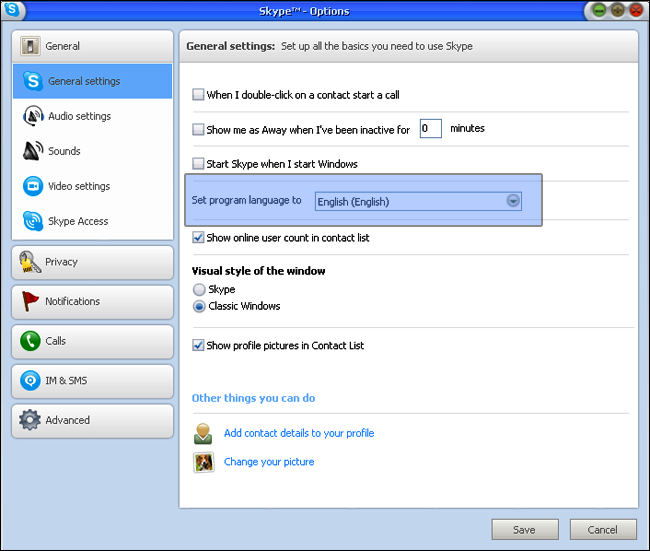The width and height of the screenshot is (650, 551).
Task: Click the 'Visual style of the window' heading
Action: pos(258,271)
